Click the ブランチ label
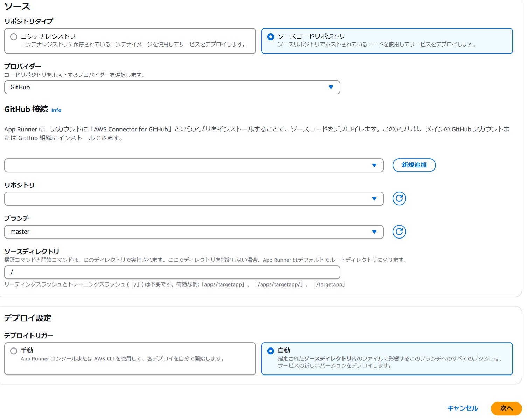This screenshot has height=420, width=527. point(16,219)
